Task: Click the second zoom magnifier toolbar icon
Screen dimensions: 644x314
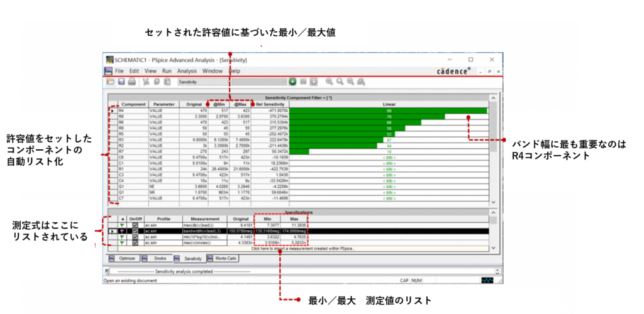Action: tap(340, 82)
